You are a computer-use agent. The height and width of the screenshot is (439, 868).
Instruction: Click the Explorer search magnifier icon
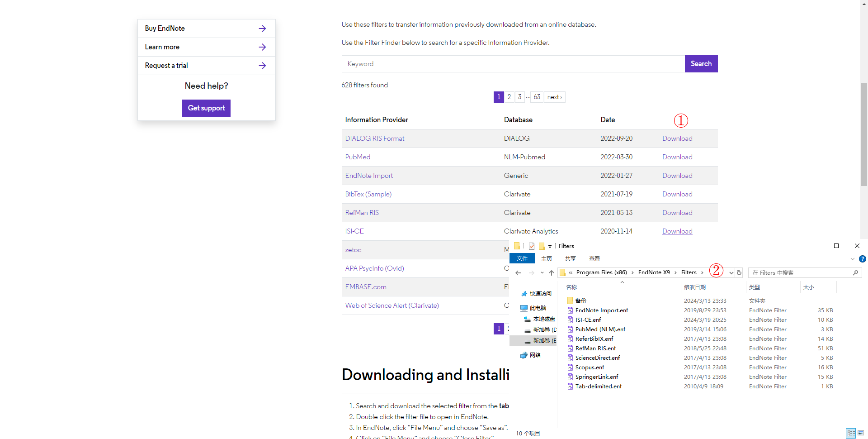click(855, 272)
